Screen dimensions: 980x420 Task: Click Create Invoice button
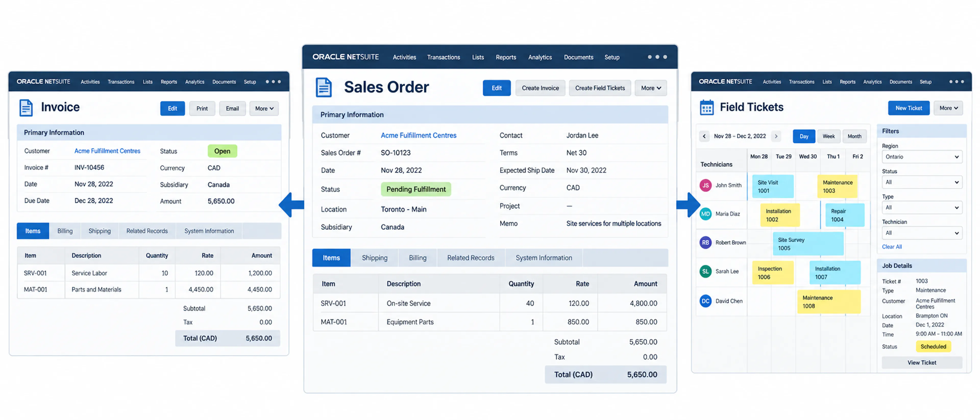coord(540,88)
